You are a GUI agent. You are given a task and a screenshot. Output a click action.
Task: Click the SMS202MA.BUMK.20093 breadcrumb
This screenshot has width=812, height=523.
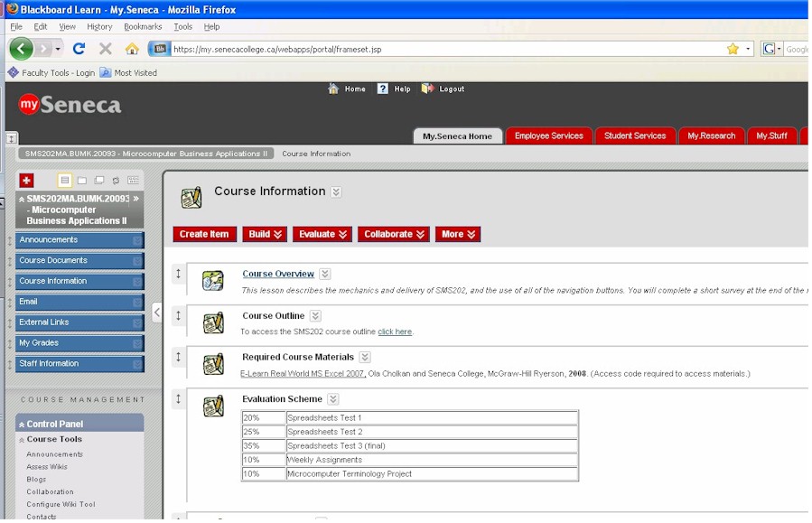pyautogui.click(x=146, y=154)
